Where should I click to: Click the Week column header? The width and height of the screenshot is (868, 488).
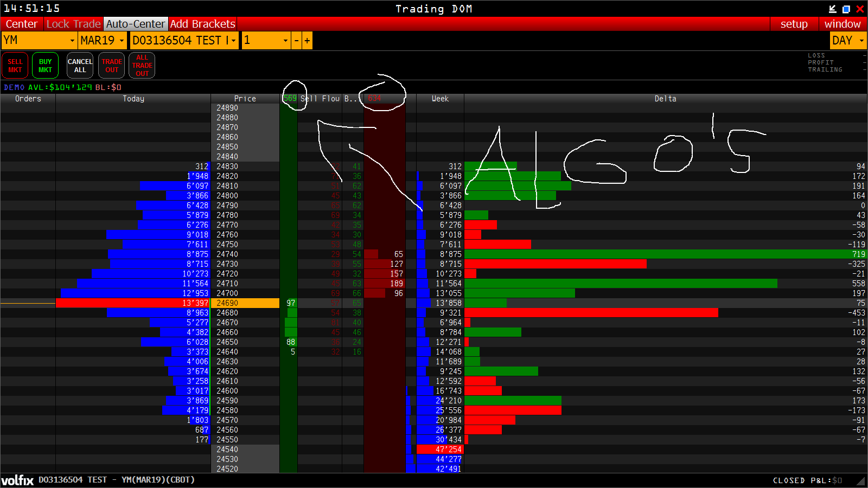440,99
